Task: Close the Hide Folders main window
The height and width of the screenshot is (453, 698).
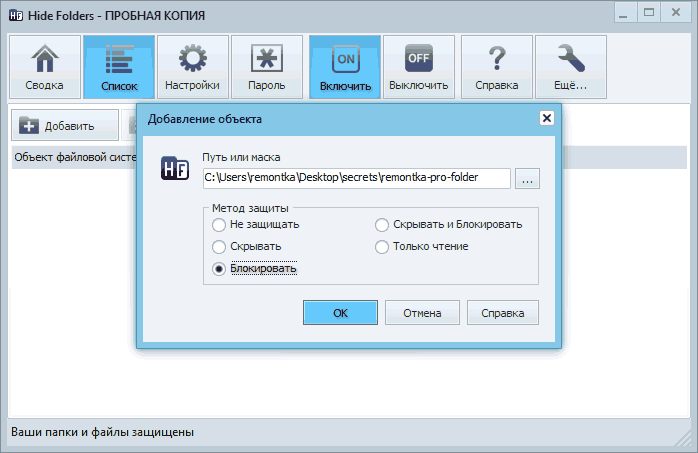Action: tap(676, 13)
